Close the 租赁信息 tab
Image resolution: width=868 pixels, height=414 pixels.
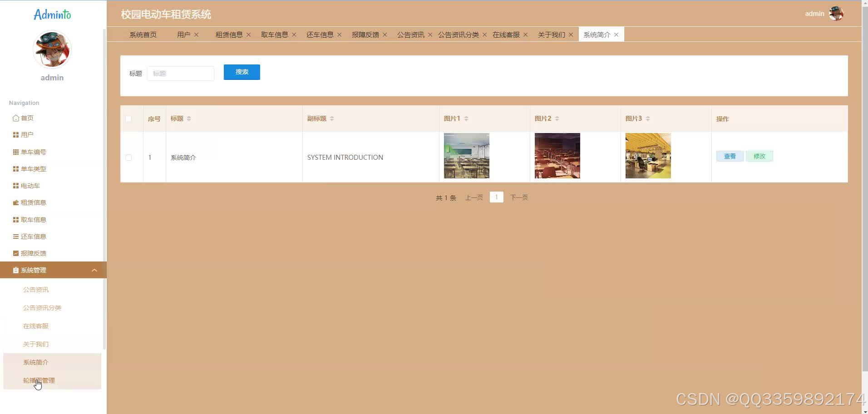click(x=249, y=34)
